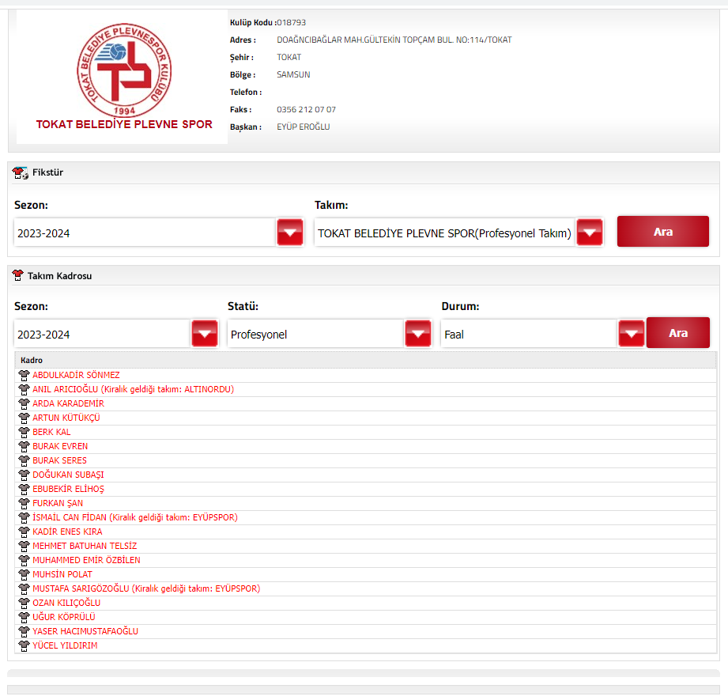Screen dimensions: 728x700
Task: Open player UĞUR KÖPRÜLÜ
Action: click(x=63, y=617)
